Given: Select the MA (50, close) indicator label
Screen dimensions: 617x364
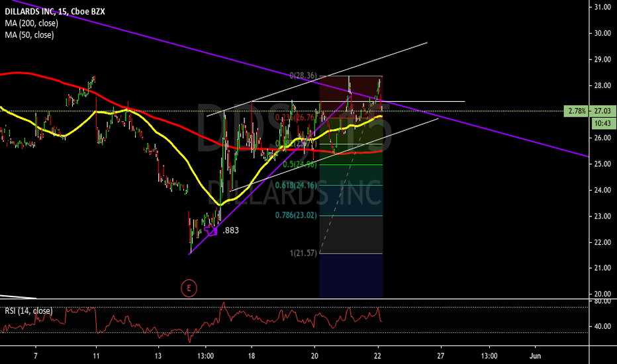Looking at the screenshot, I should tap(29, 35).
